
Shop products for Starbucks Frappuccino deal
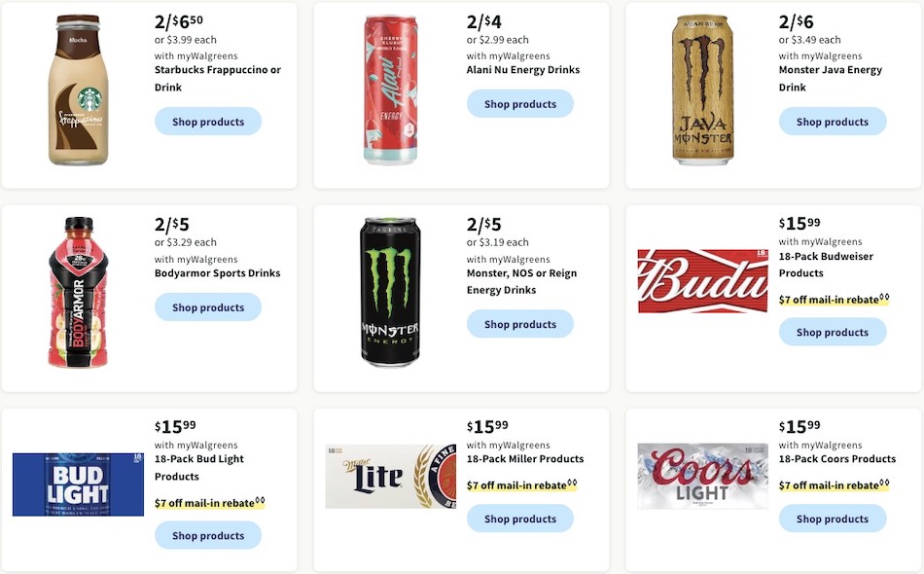tap(207, 121)
